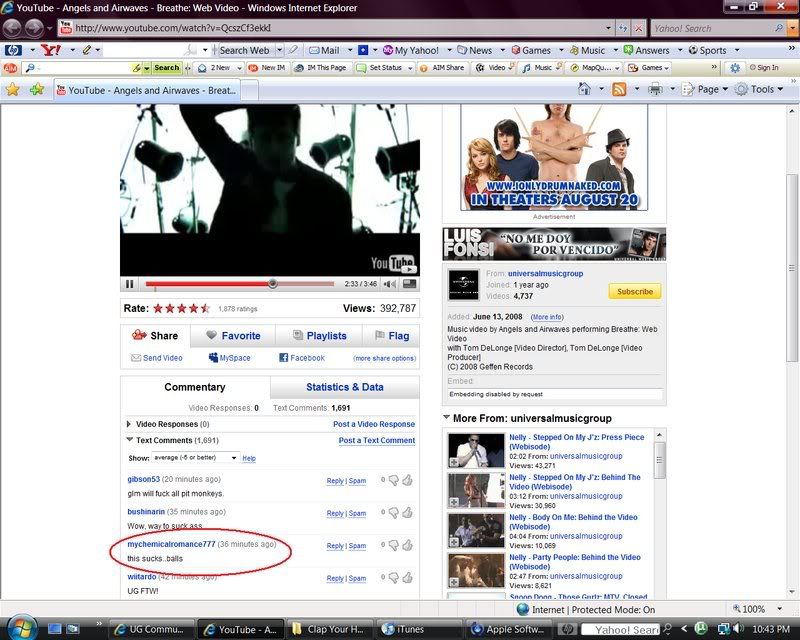Mark wiitardo's comment as Spam

(357, 578)
